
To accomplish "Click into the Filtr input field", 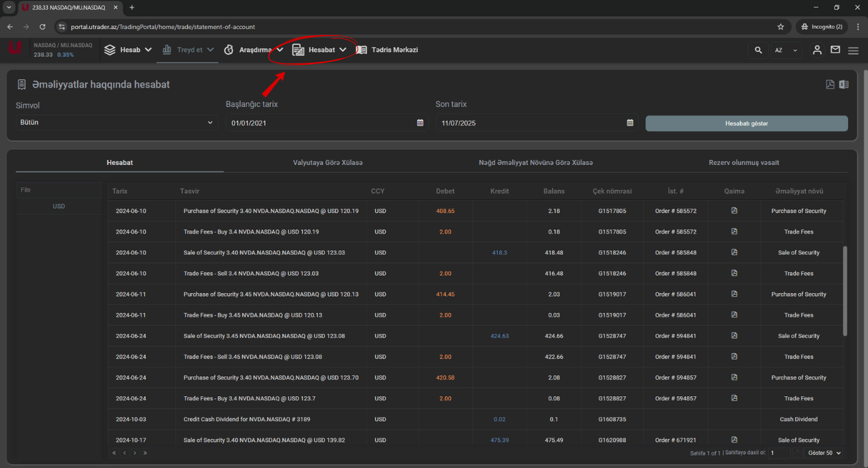I will (58, 190).
